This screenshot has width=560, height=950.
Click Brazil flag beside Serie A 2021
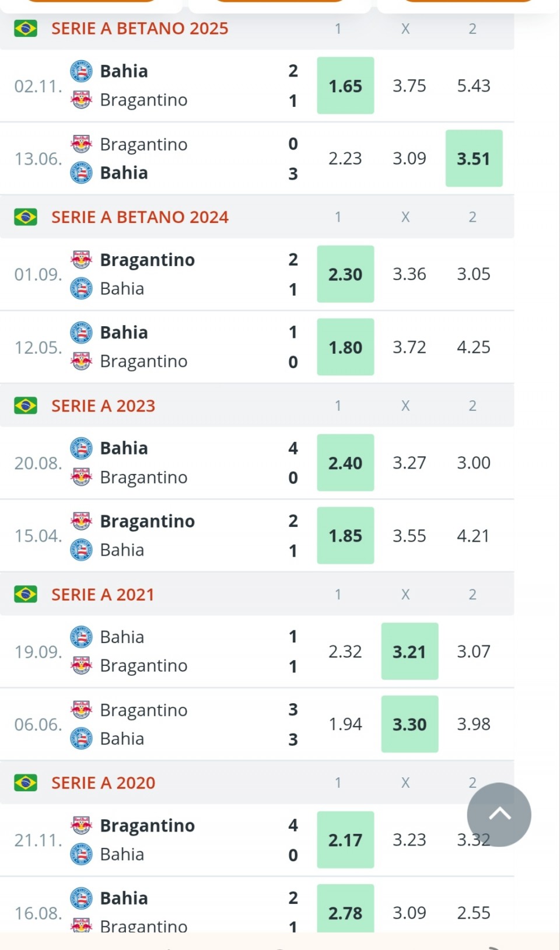tap(26, 594)
